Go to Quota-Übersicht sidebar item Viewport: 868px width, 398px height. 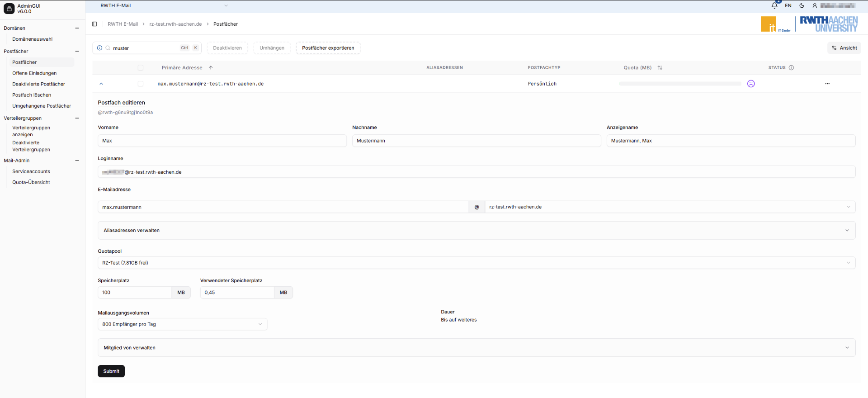click(31, 182)
